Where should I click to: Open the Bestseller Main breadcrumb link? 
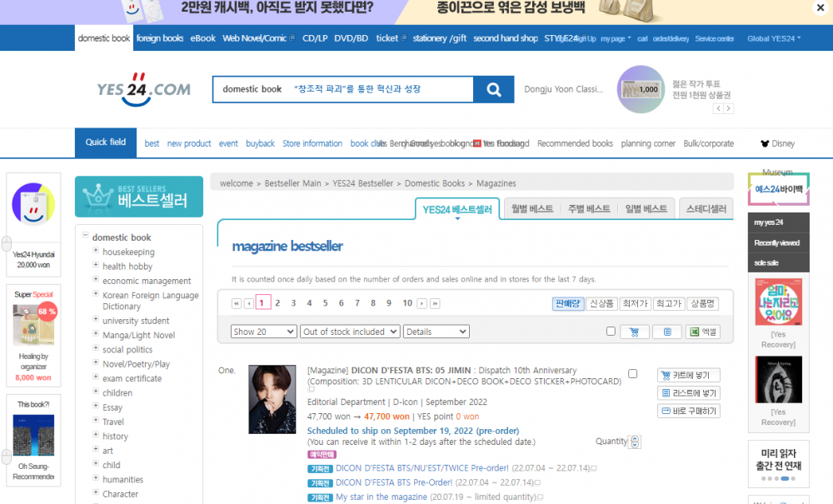click(x=292, y=183)
